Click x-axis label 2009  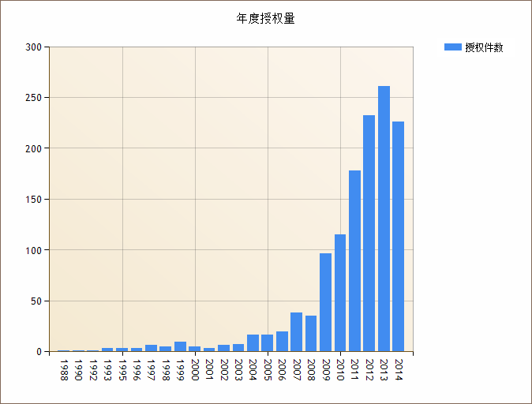[x=326, y=370]
